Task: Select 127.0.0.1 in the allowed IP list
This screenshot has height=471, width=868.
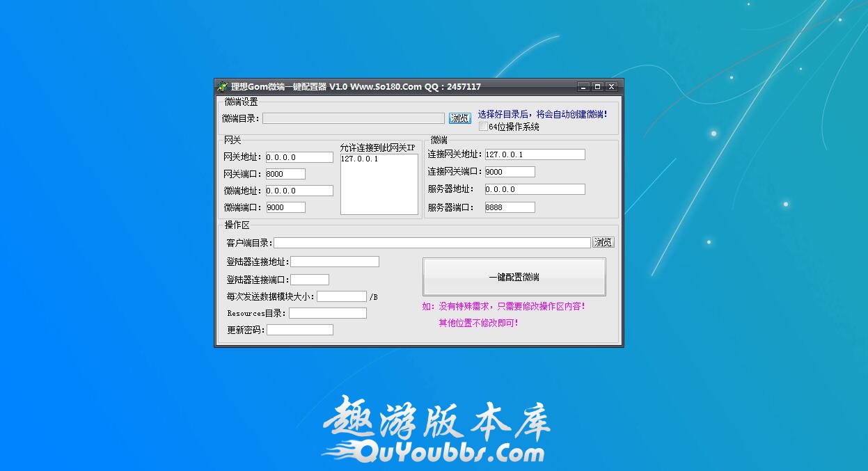Action: pos(359,159)
